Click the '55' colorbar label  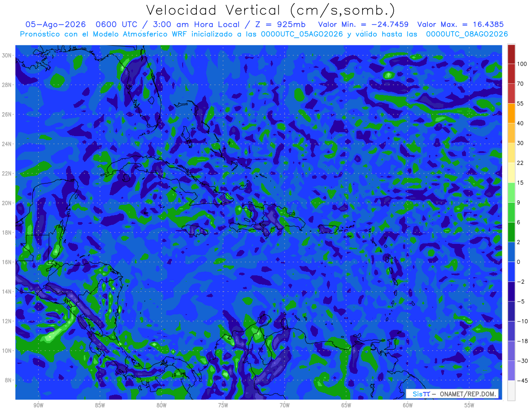[520, 104]
